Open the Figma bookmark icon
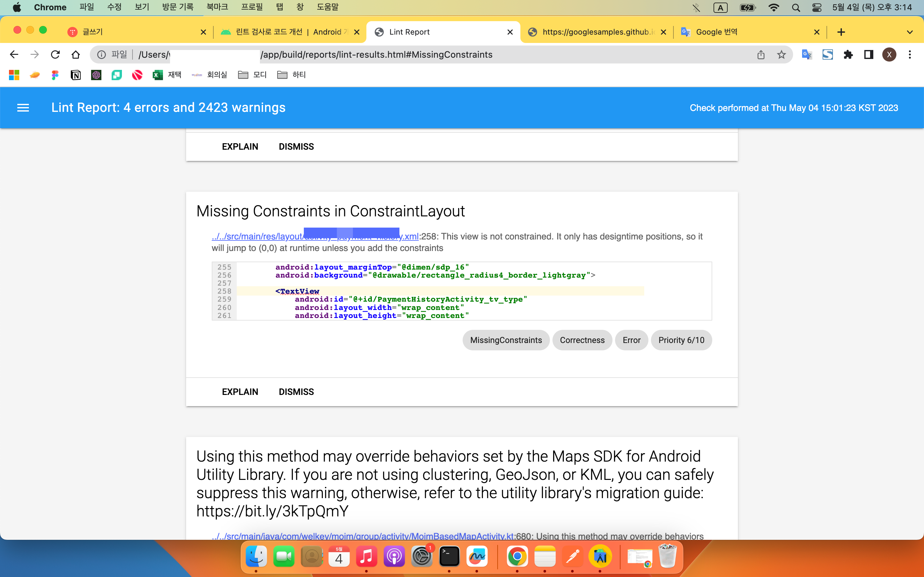924x577 pixels. (x=55, y=75)
